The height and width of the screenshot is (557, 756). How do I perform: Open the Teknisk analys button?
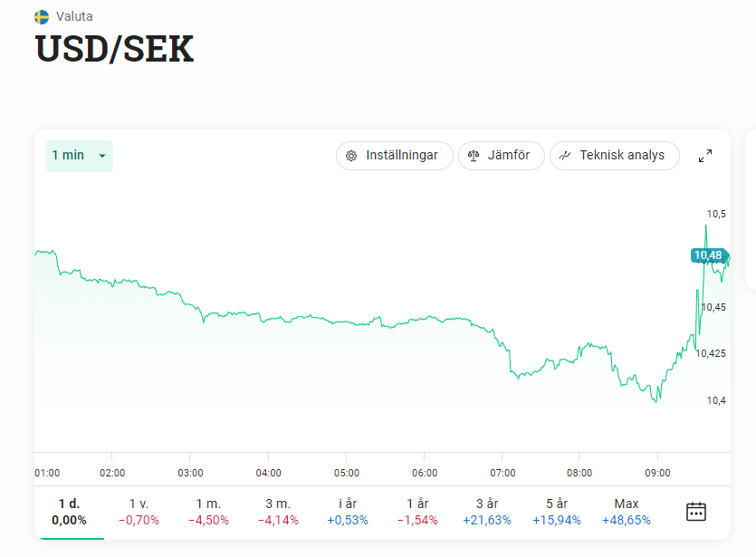pos(615,156)
